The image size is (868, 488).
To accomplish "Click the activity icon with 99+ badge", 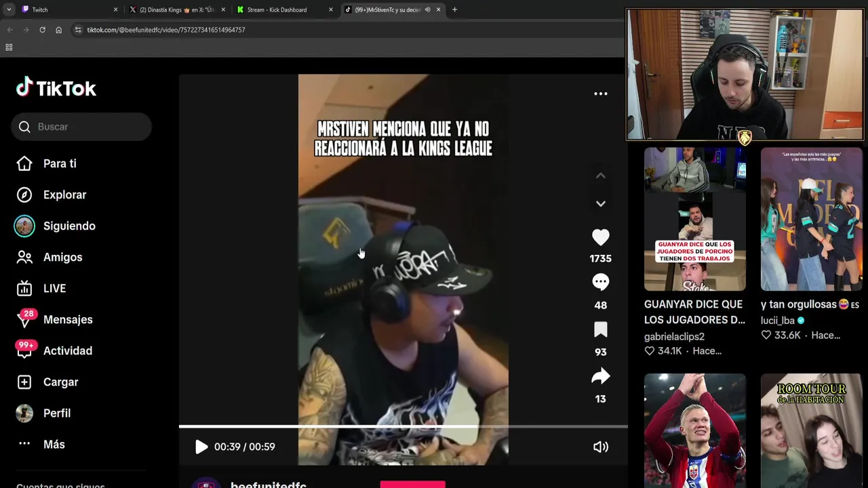I will click(x=24, y=351).
